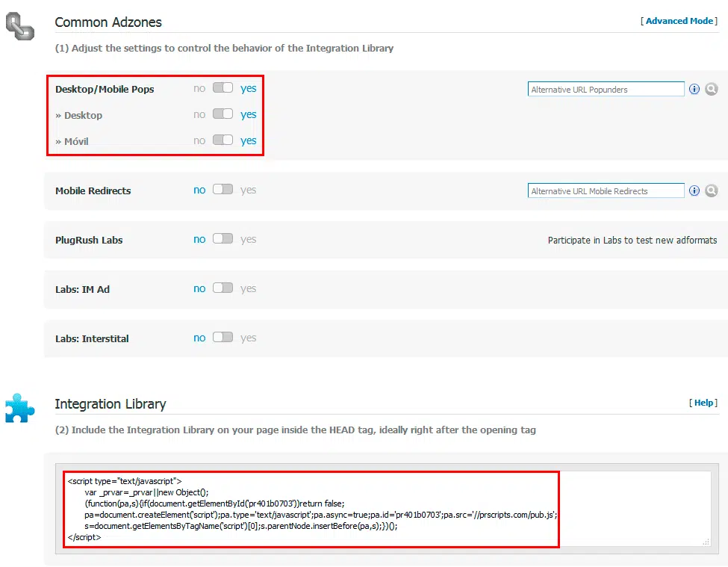728x567 pixels.
Task: Click the 'Integration Library' heading
Action: [x=111, y=404]
